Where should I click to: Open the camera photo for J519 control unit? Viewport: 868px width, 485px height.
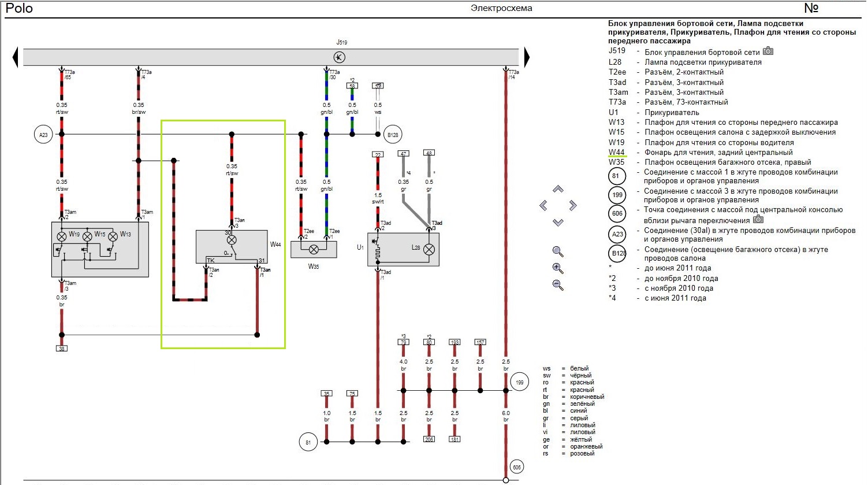point(768,51)
